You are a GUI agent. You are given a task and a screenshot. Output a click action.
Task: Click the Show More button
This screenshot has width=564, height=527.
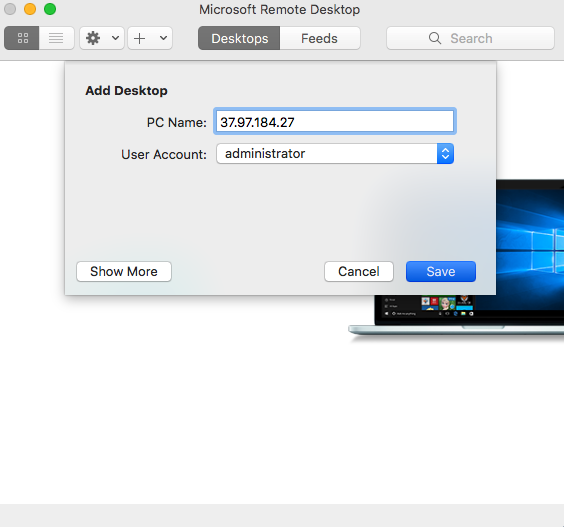pos(124,272)
